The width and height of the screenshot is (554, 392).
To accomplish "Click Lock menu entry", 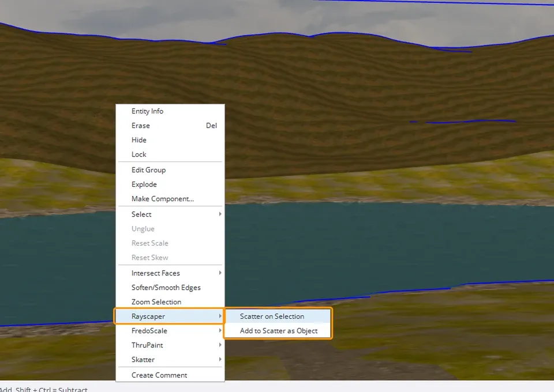I will point(170,154).
